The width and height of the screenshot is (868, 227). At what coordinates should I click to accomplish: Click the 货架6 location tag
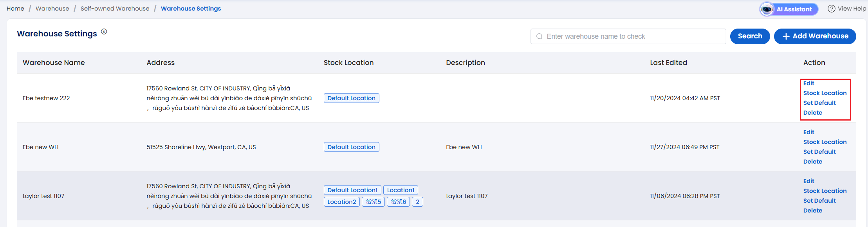(x=398, y=202)
